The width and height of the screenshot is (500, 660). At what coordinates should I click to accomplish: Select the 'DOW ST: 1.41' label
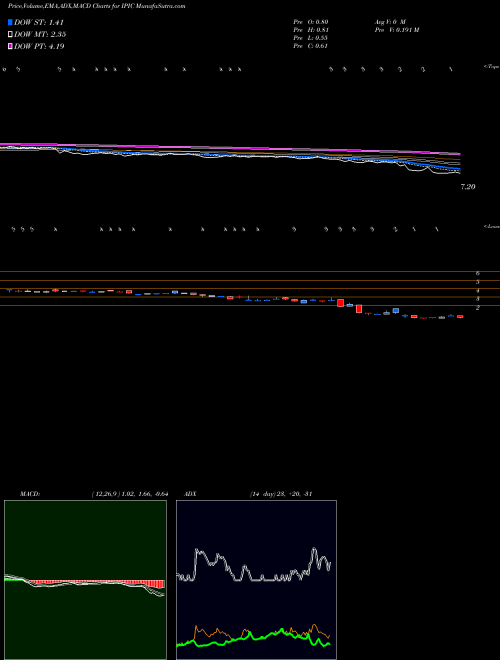click(x=39, y=23)
